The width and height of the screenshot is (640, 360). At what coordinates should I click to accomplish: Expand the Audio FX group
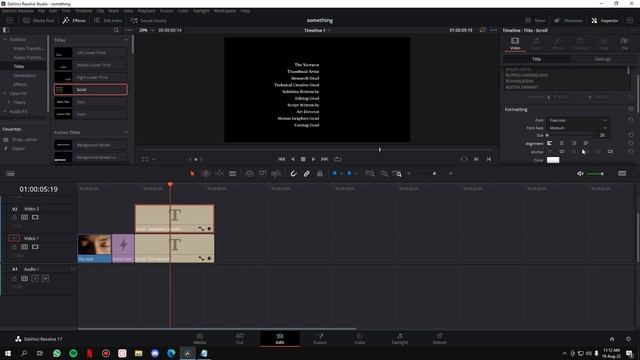5,111
